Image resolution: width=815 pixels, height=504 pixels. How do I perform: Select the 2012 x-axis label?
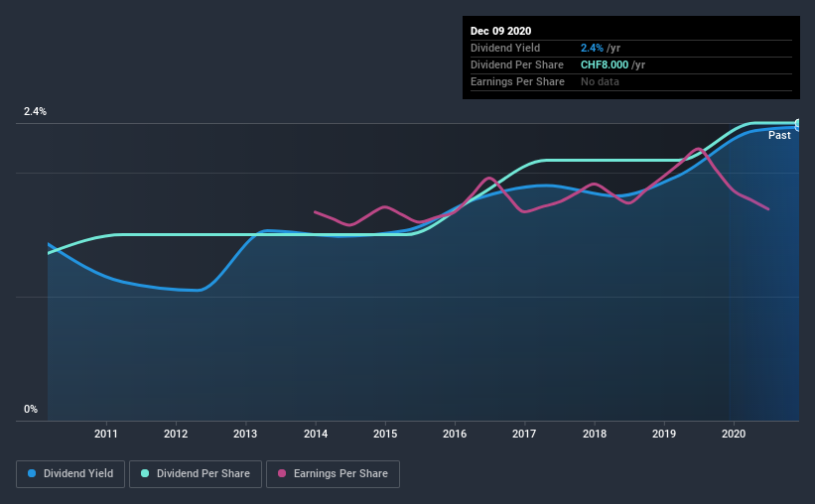click(x=176, y=434)
